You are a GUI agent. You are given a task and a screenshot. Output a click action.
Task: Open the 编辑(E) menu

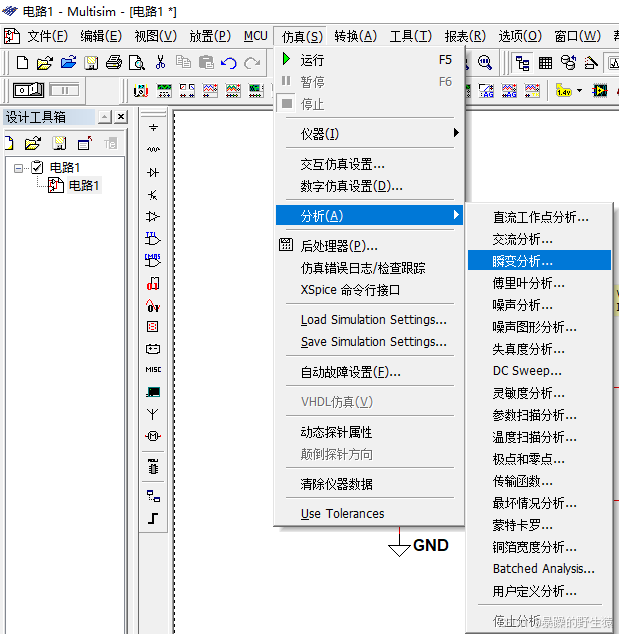pos(101,37)
